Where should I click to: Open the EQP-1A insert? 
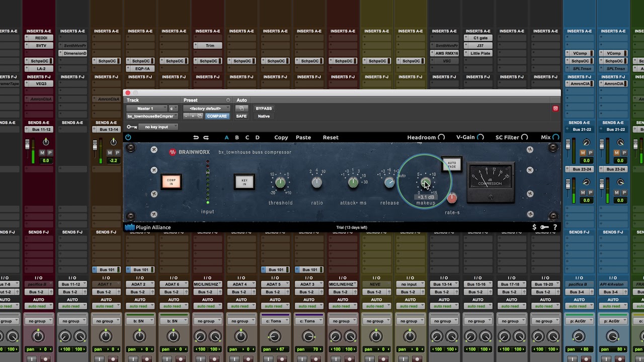pos(141,68)
